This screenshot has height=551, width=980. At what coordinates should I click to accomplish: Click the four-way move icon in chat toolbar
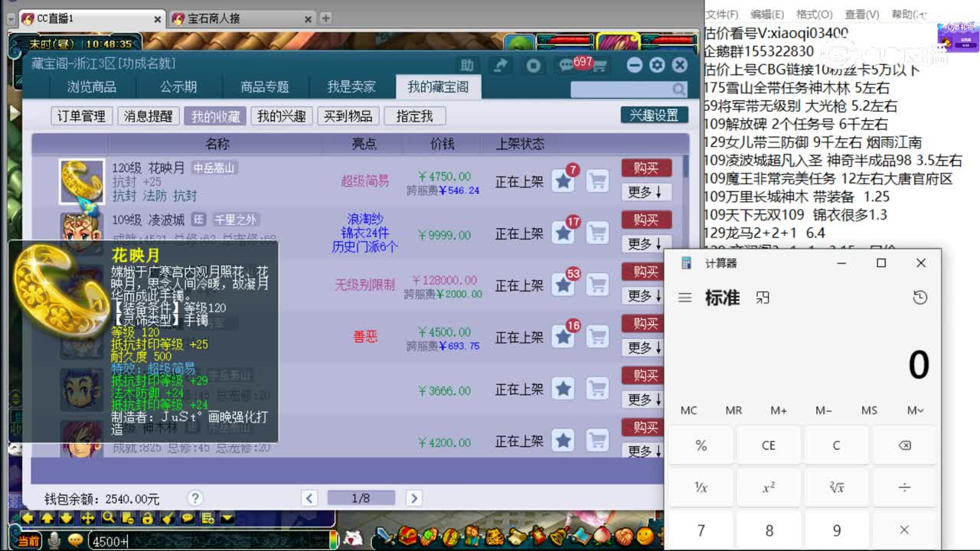(88, 518)
